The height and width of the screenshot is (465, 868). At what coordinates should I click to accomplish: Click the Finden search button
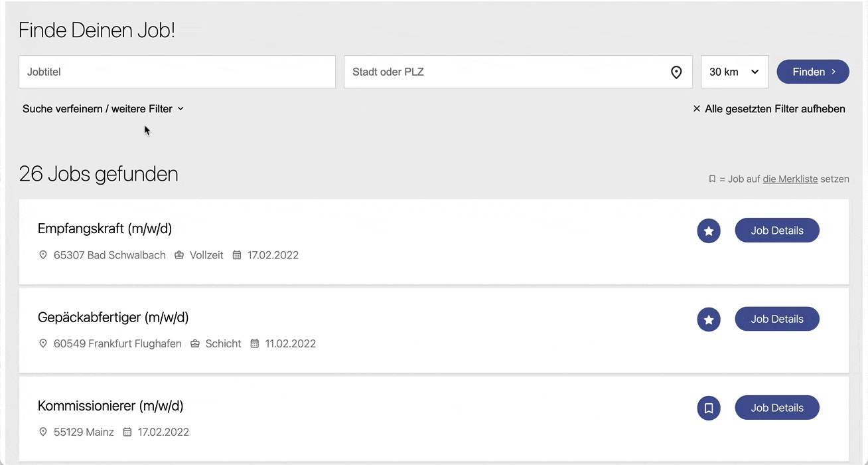coord(813,72)
